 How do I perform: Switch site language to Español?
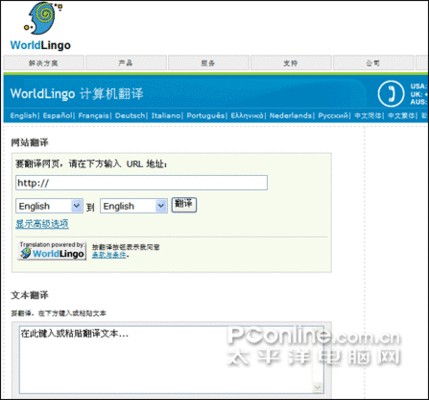point(57,116)
